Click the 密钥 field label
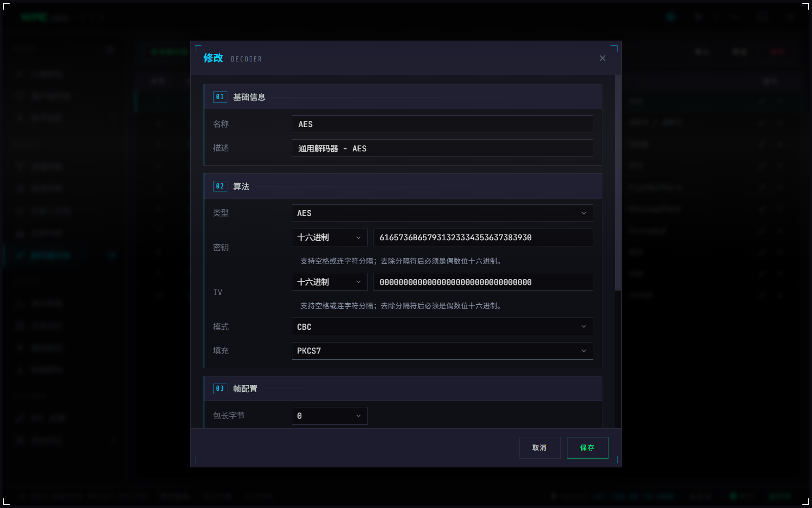Viewport: 812px width, 508px height. [x=221, y=247]
